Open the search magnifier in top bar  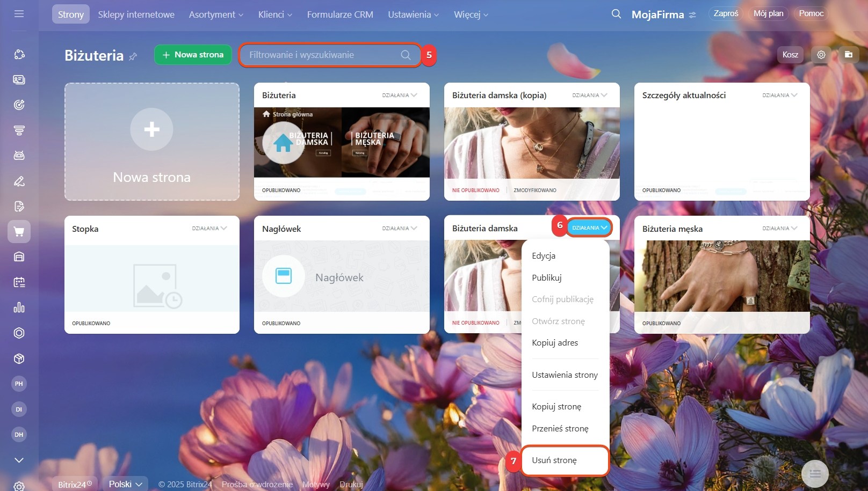coord(616,14)
